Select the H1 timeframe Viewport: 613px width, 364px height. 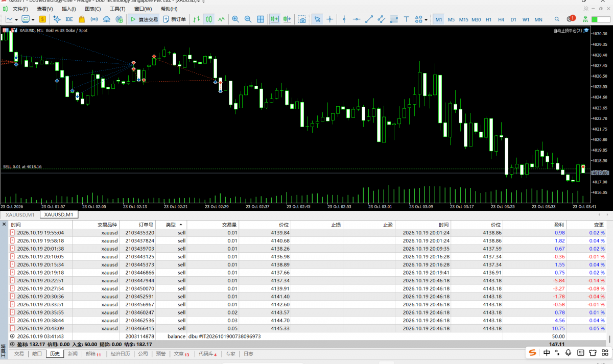point(488,19)
